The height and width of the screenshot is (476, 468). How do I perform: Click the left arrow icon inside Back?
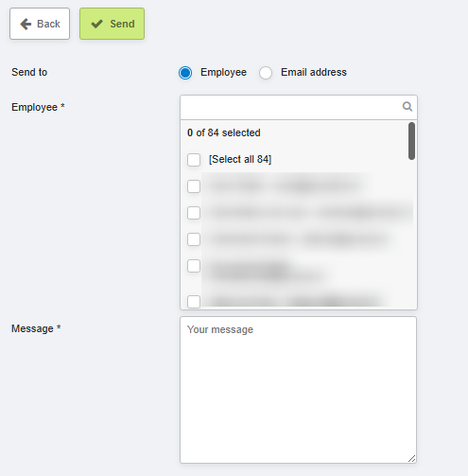pos(26,24)
